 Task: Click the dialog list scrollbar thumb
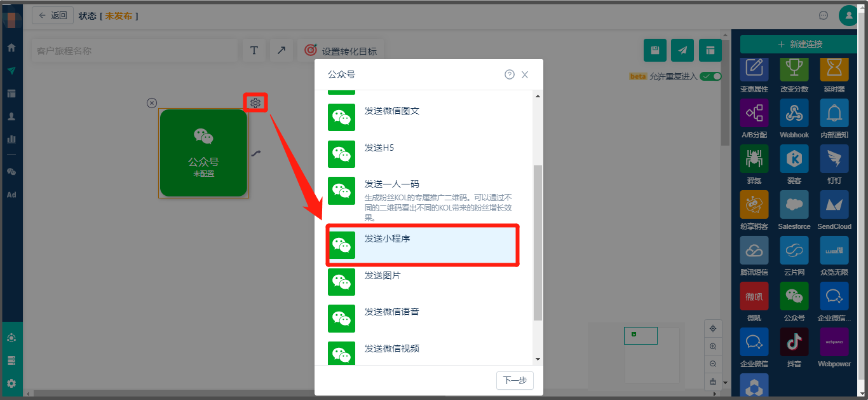click(538, 243)
